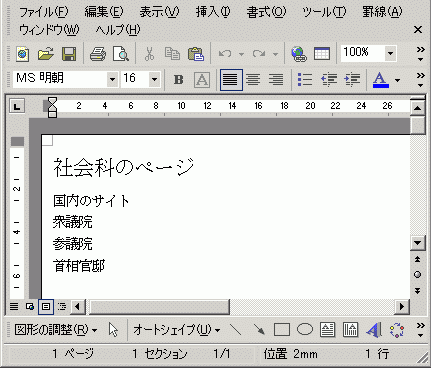Open the 表示(V) menu
The width and height of the screenshot is (431, 368).
(159, 12)
